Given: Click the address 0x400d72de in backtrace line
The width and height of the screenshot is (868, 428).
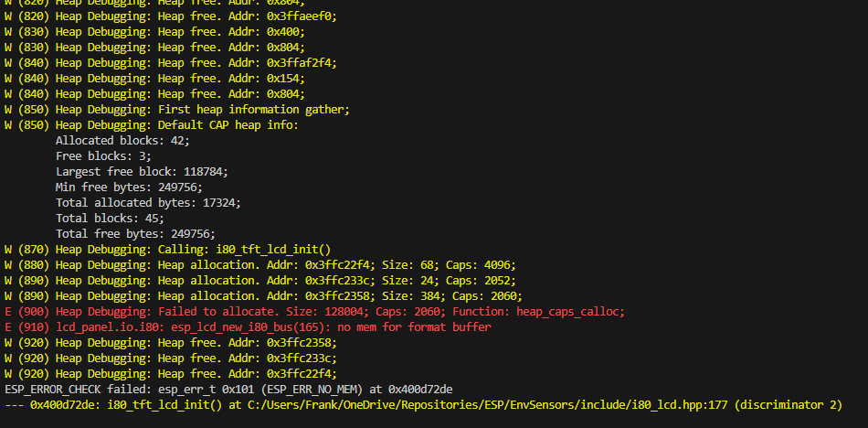Looking at the screenshot, I should tap(65, 405).
